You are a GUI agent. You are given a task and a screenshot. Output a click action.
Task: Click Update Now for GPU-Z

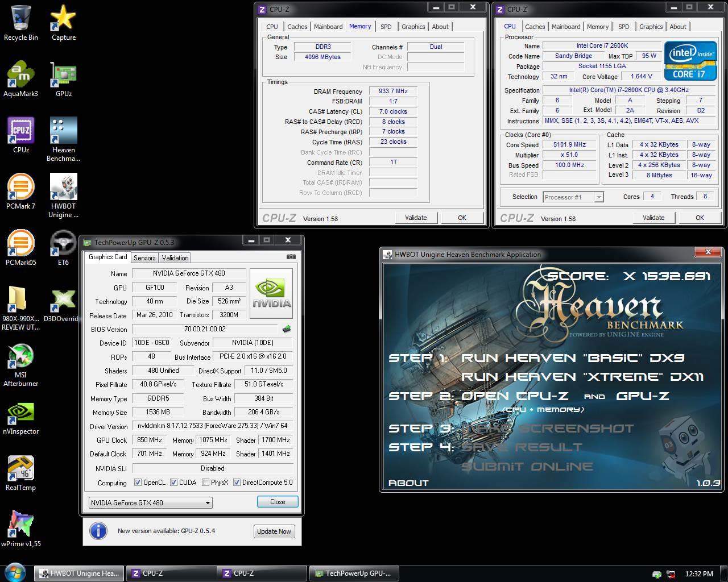(274, 531)
